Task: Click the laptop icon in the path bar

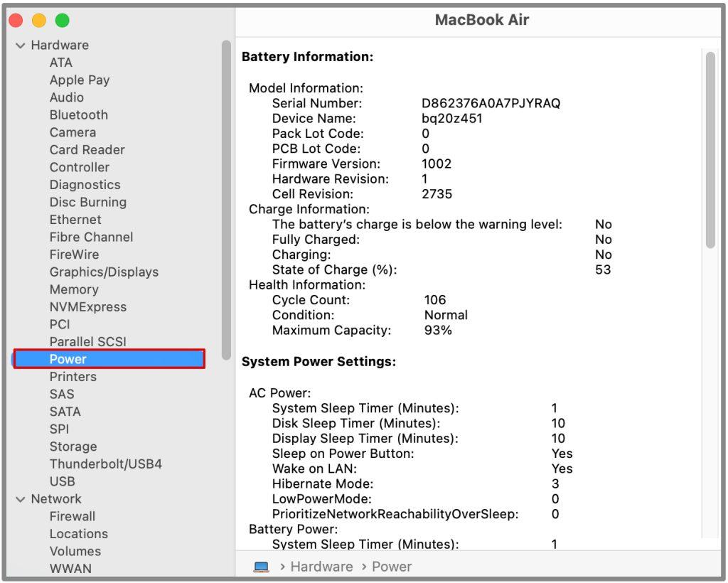Action: pyautogui.click(x=262, y=567)
